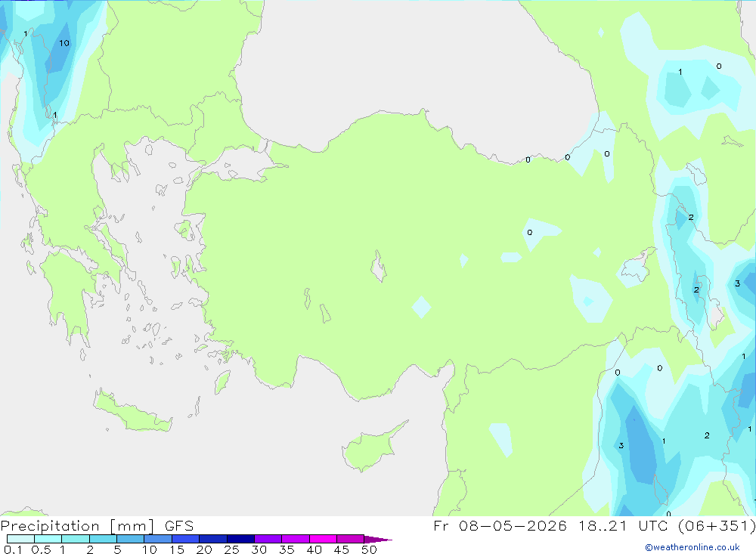
Task: Select the "UTC" label
Action: tap(655, 525)
